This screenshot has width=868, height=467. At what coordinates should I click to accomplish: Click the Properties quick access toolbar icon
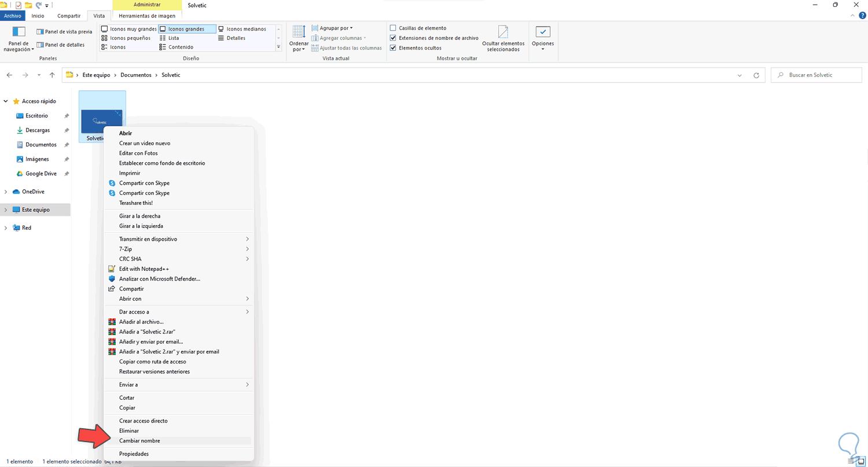pos(19,5)
